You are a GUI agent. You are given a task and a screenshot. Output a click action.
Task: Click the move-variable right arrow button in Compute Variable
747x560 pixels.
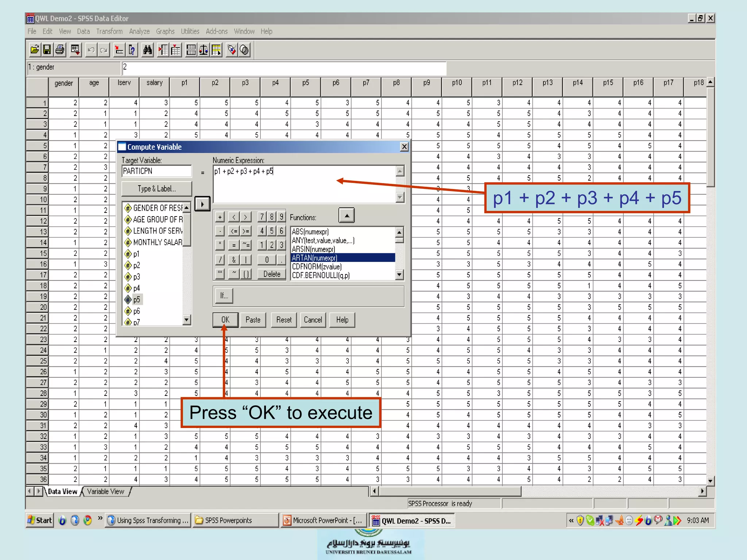coord(202,204)
